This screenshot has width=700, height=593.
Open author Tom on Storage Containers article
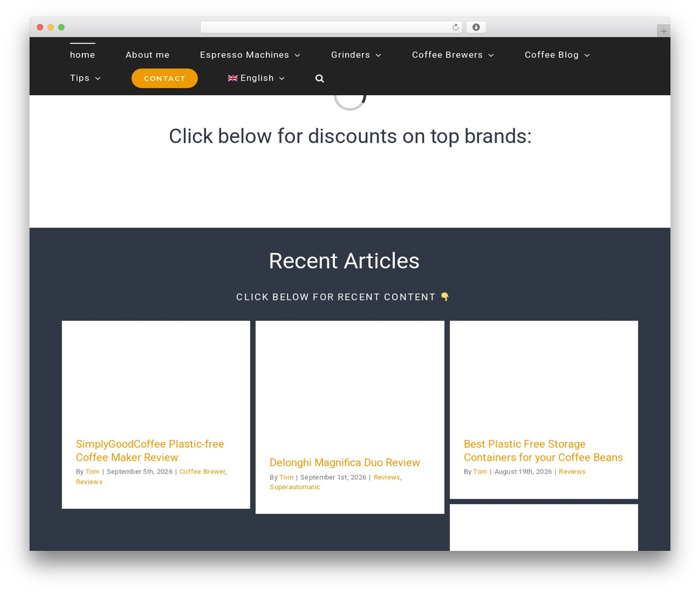click(x=480, y=472)
